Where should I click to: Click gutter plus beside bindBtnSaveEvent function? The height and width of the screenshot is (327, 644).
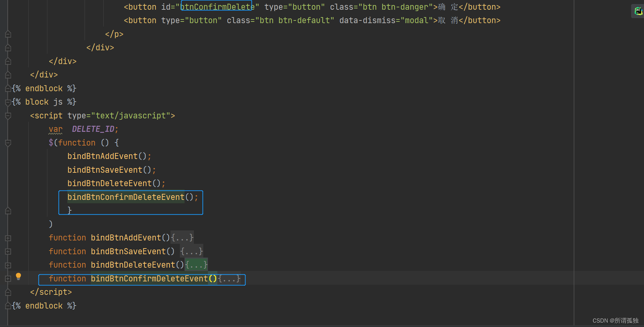pos(8,252)
